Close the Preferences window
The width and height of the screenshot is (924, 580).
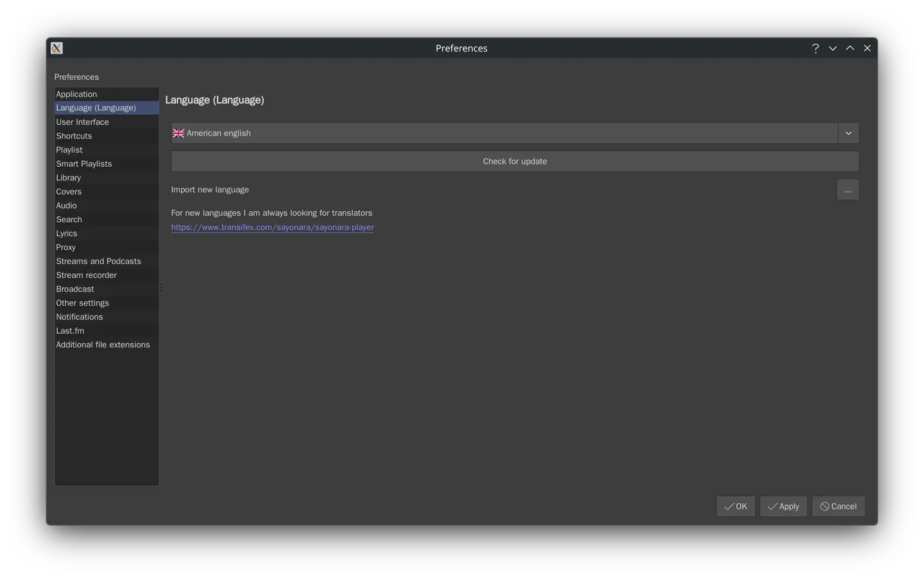pos(867,48)
